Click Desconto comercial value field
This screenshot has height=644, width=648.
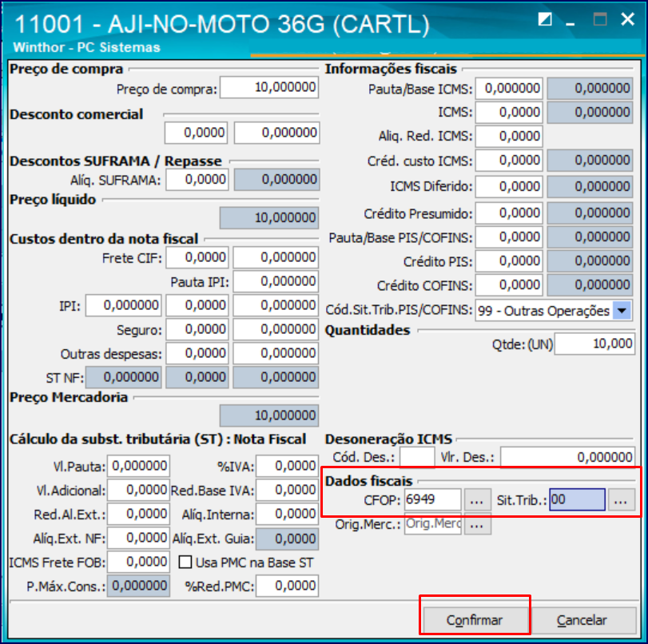(x=276, y=133)
